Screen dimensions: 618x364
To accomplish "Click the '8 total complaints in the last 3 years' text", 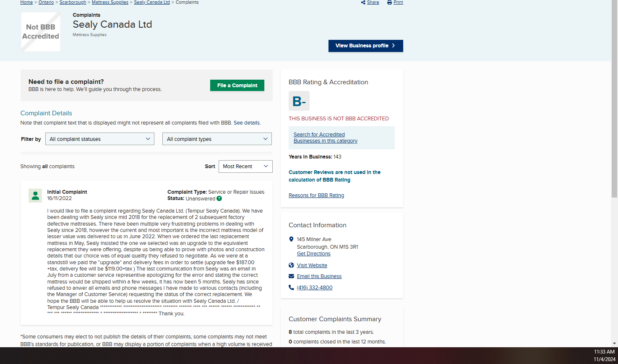I will click(x=331, y=332).
